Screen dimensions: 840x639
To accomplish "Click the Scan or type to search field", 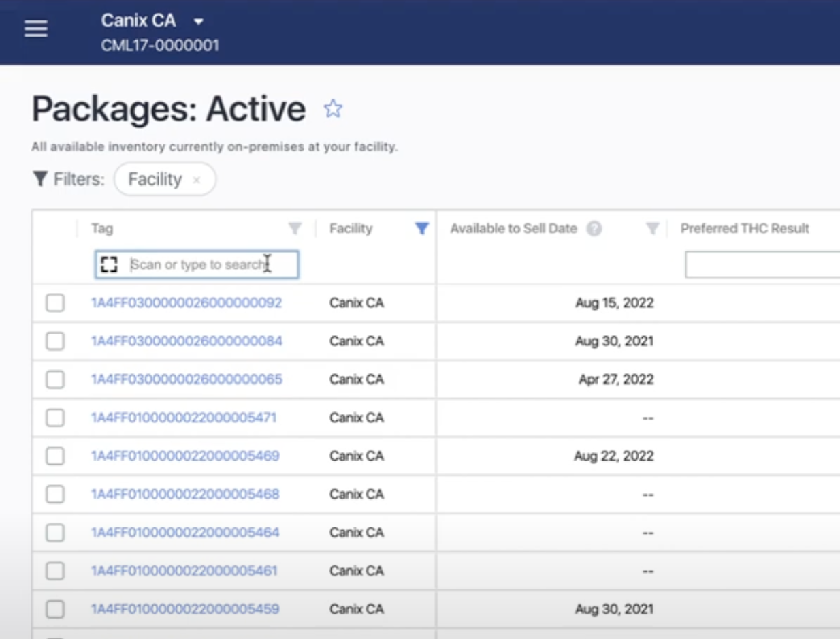I will point(204,264).
